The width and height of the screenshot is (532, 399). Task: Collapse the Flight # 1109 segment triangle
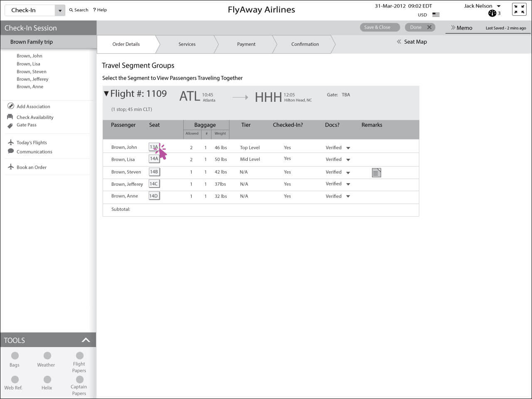point(106,94)
